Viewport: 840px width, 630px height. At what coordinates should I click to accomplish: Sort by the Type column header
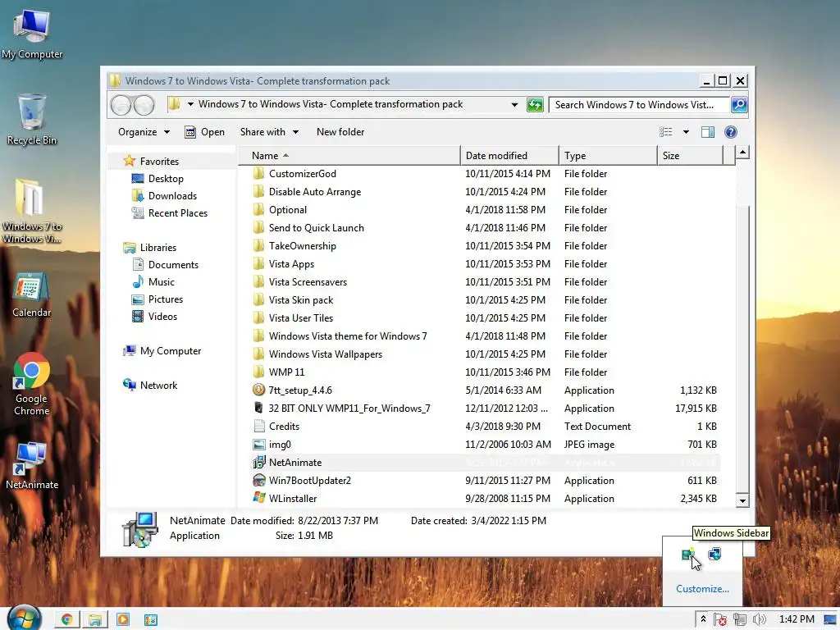[x=608, y=155]
